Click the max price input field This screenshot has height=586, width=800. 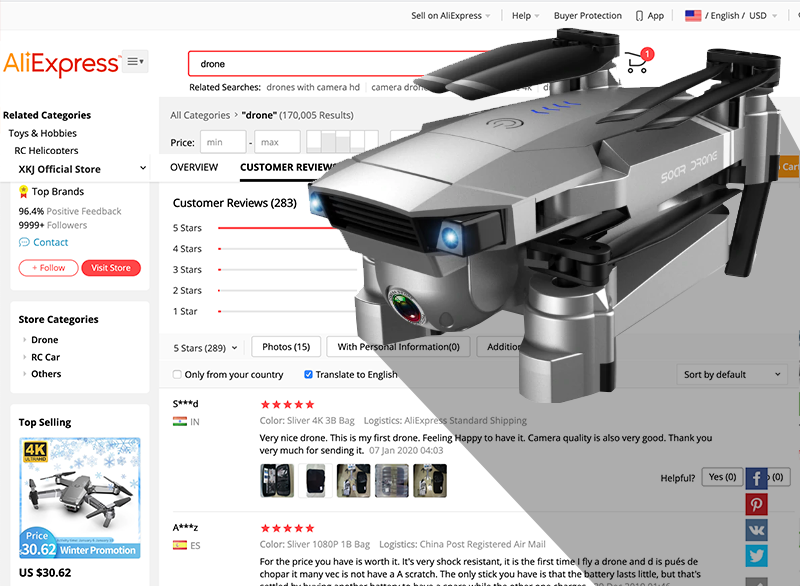pos(278,142)
